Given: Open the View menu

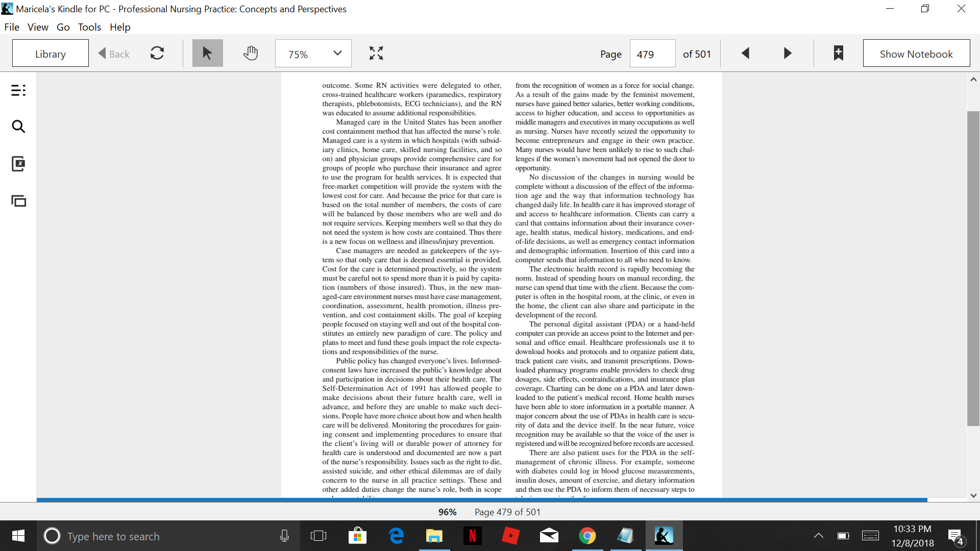Looking at the screenshot, I should pos(38,27).
